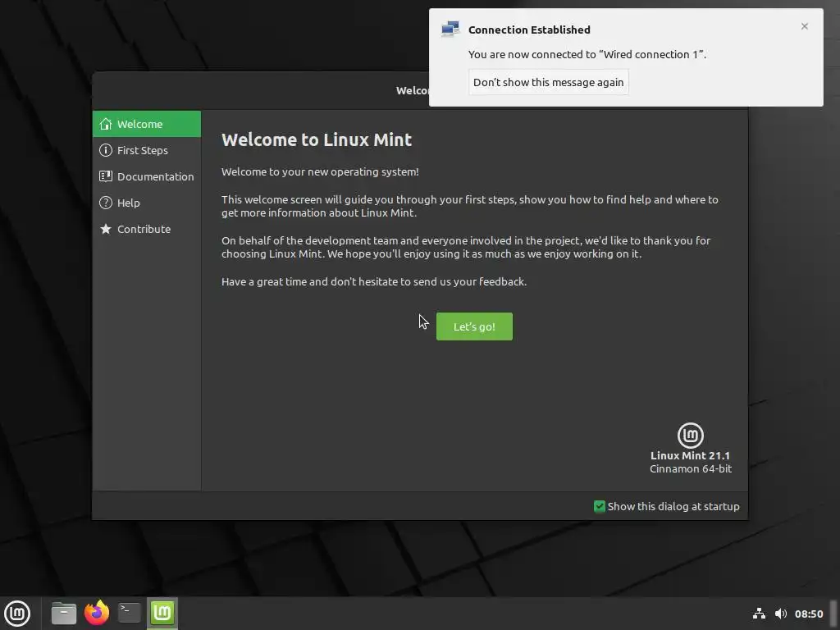This screenshot has height=630, width=840.
Task: Click the Linux Mint 21.1 version text
Action: 690,455
